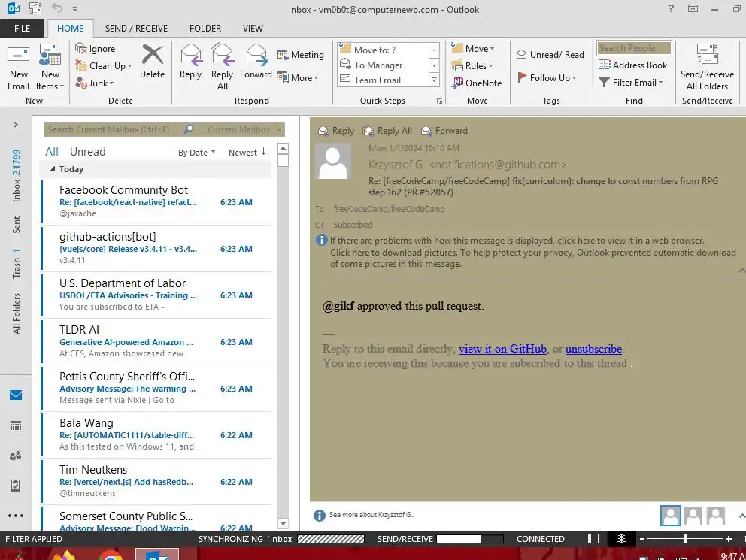
Task: Open the More respond options
Action: 298,77
